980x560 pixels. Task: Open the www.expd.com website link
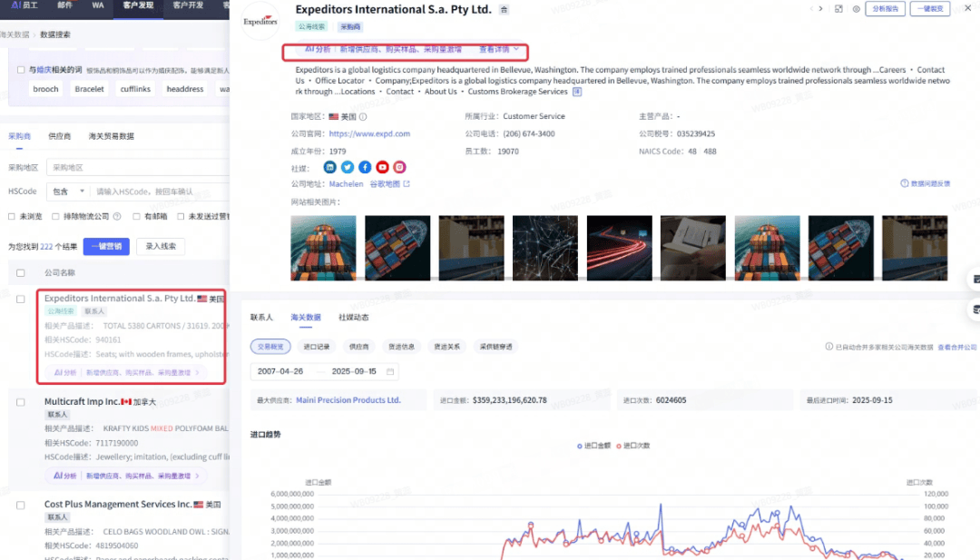click(x=369, y=133)
